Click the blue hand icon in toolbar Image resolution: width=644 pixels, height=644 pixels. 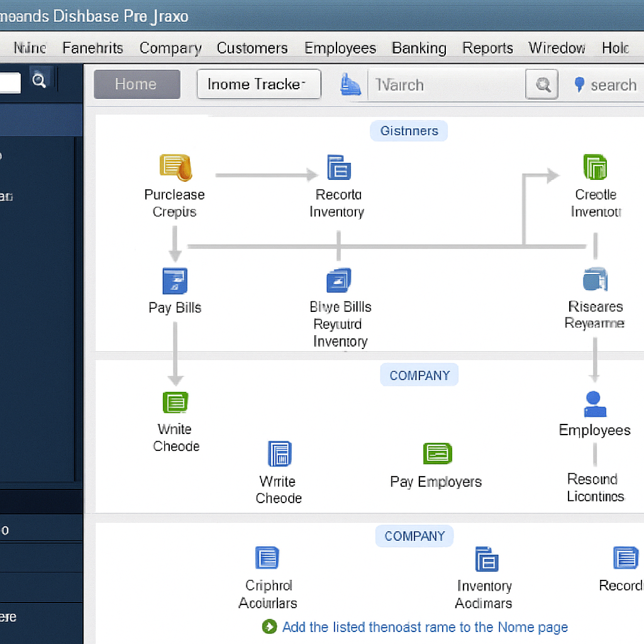(350, 84)
